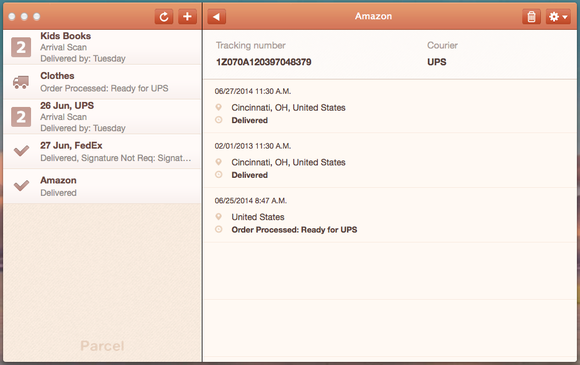Click tracking number 1Z070A120397048379
Screen dimensions: 580x365
pos(263,62)
